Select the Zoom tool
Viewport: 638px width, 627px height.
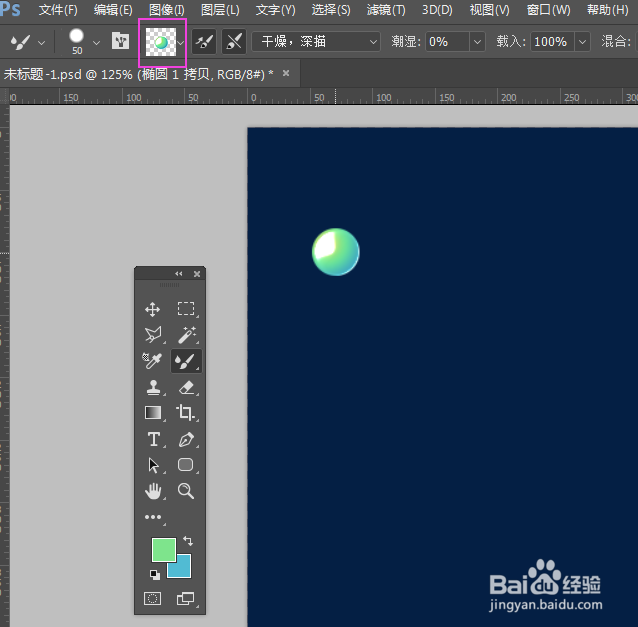(x=186, y=491)
